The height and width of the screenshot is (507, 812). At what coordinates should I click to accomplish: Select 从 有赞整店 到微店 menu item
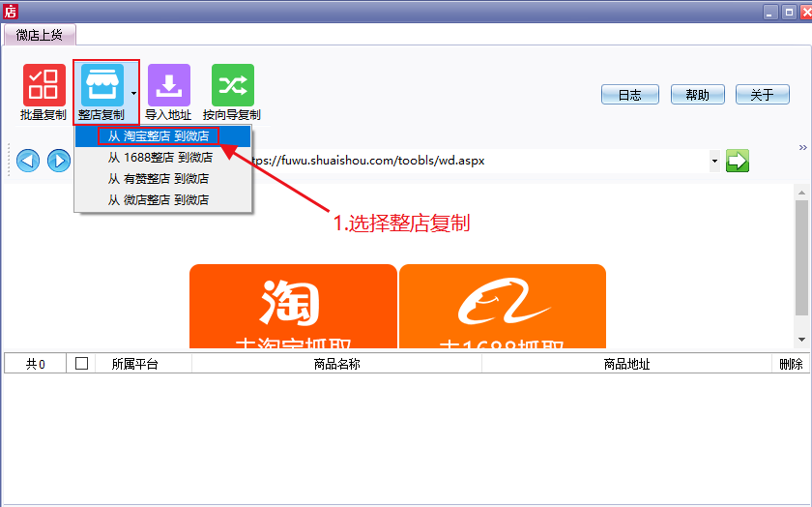pyautogui.click(x=162, y=179)
